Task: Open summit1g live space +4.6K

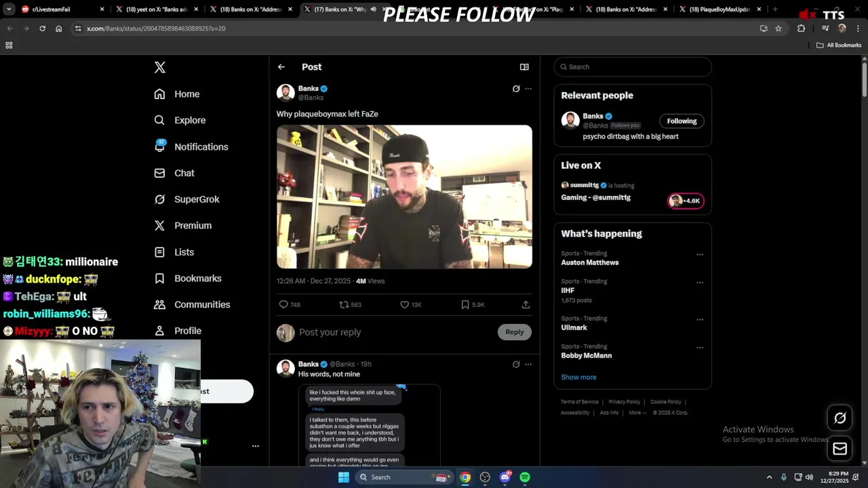Action: pos(686,201)
